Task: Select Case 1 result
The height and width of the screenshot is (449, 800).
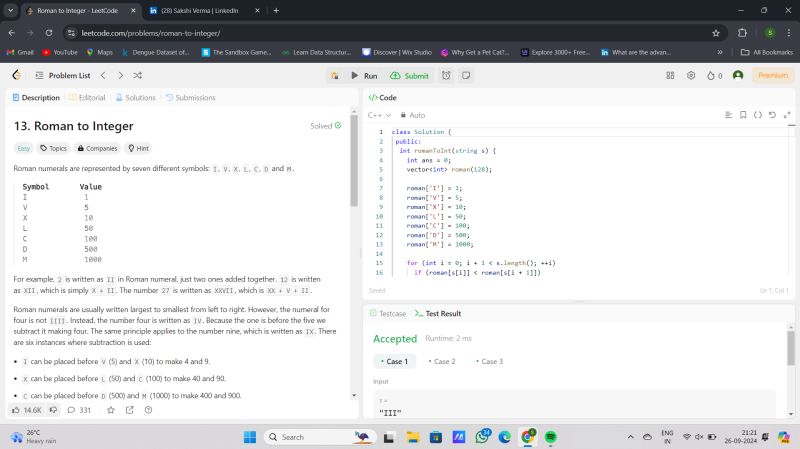Action: (394, 361)
